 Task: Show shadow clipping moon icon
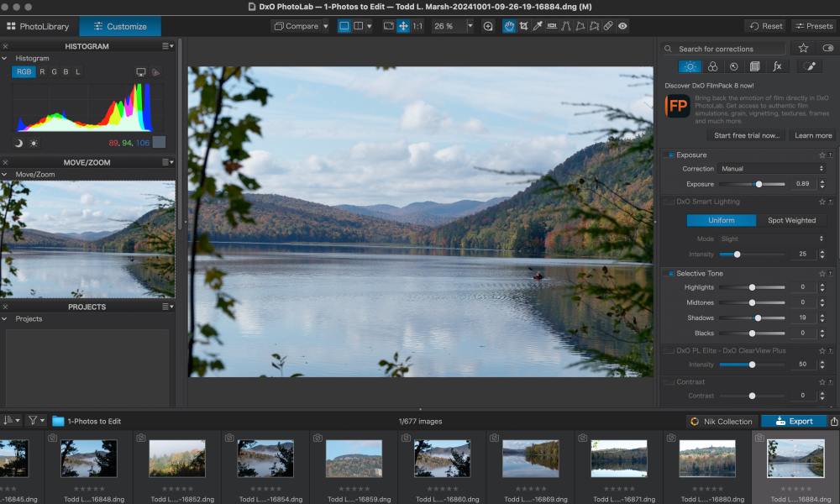pos(18,143)
